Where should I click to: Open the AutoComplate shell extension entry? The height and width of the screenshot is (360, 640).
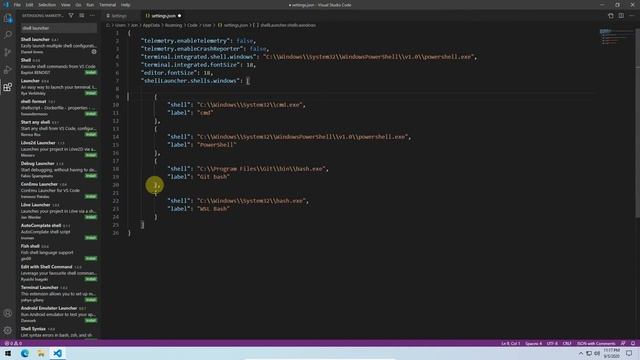click(59, 231)
